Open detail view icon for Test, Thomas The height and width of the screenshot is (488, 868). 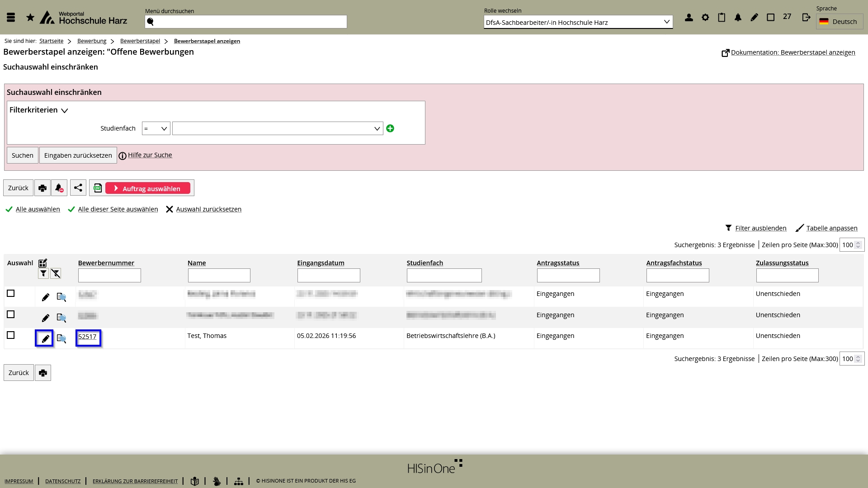point(61,338)
